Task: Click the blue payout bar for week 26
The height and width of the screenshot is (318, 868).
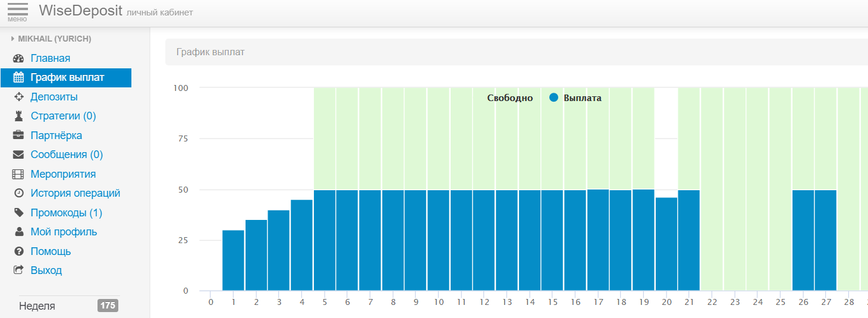Action: tap(803, 241)
